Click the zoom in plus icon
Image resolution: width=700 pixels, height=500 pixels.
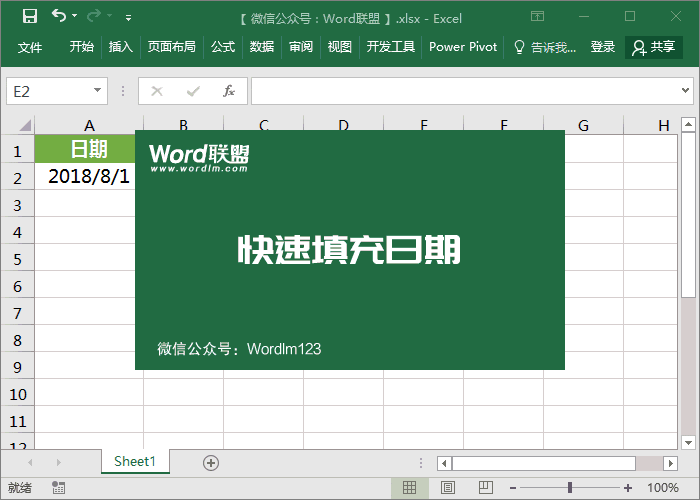click(x=627, y=488)
